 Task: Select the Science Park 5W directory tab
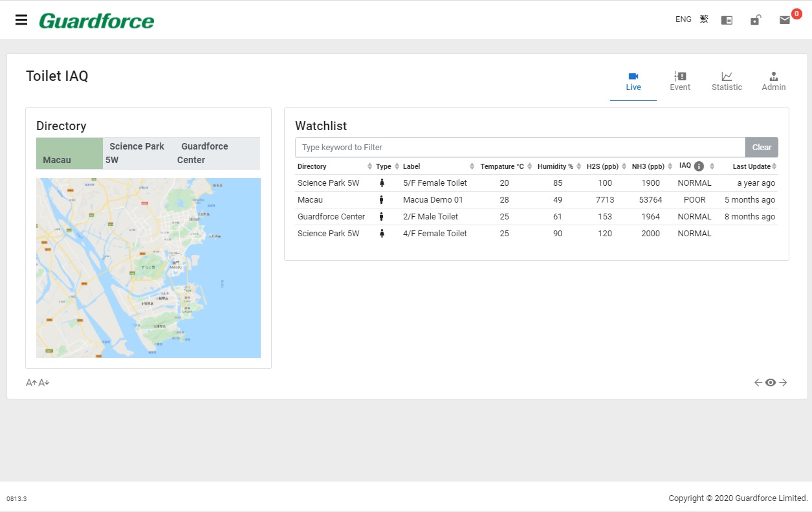pyautogui.click(x=137, y=153)
